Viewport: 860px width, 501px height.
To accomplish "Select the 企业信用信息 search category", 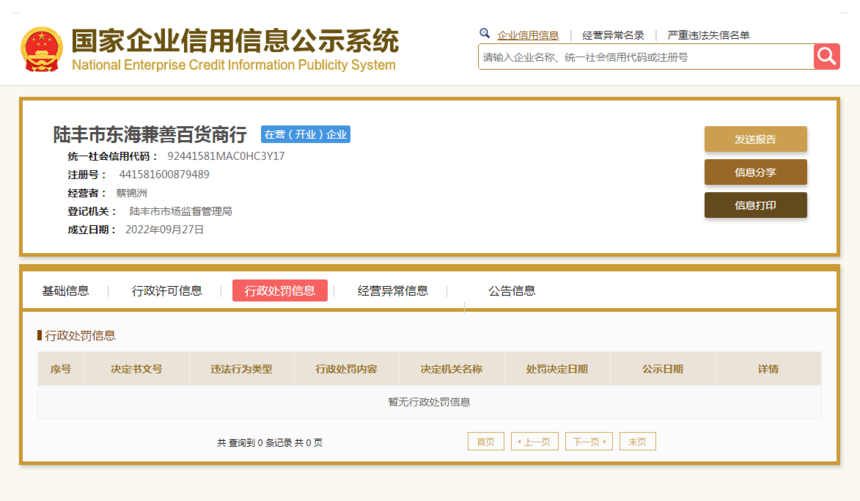I will coord(528,35).
